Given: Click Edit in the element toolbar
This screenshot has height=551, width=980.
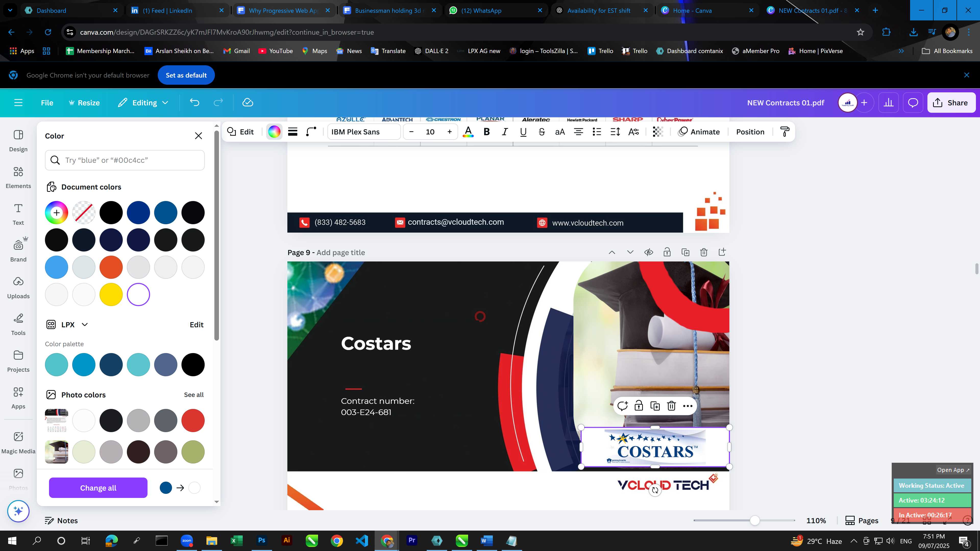Looking at the screenshot, I should pos(240,132).
